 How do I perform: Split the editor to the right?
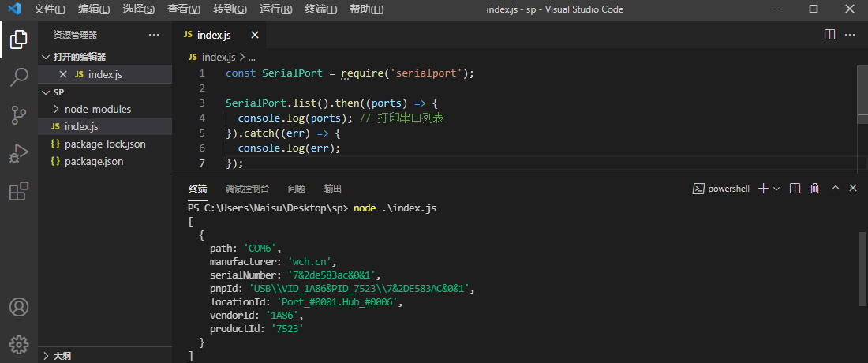point(829,35)
